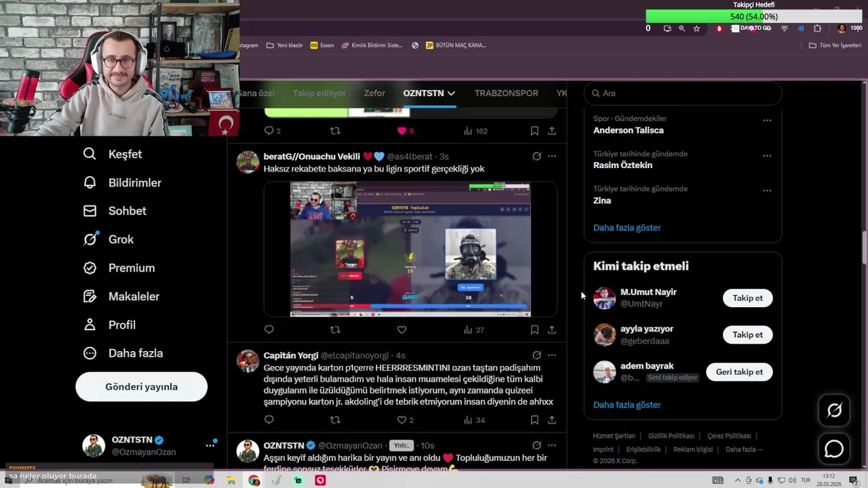Screen dimensions: 868x488
Task: Open Chrome extensions puzzle icon
Action: pos(817,28)
